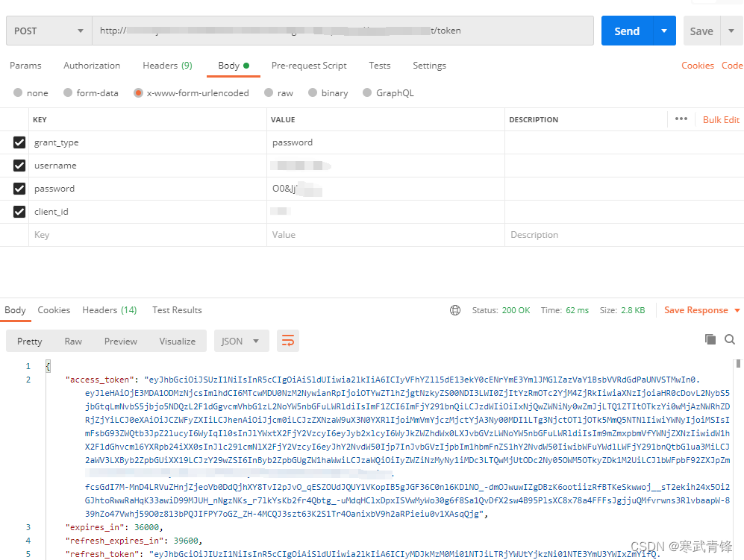Viewport: 744px width, 560px height.
Task: Open the Pre-request Script tab
Action: [x=309, y=66]
